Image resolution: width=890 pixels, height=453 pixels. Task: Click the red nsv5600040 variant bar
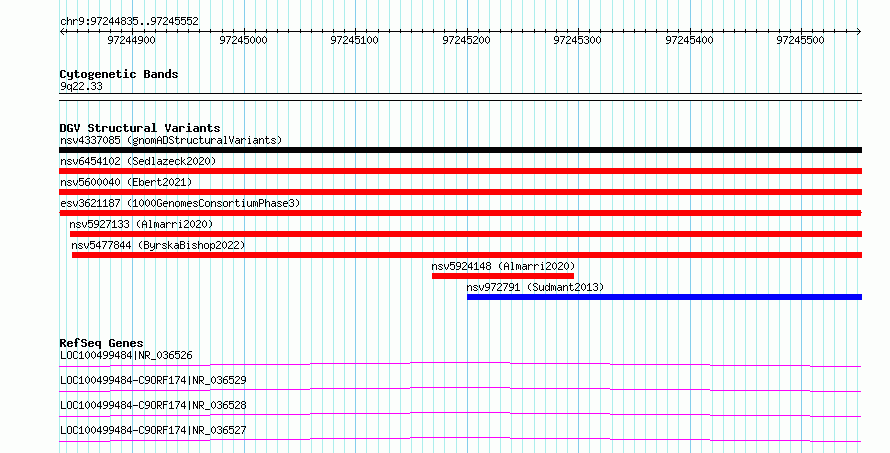tap(460, 192)
